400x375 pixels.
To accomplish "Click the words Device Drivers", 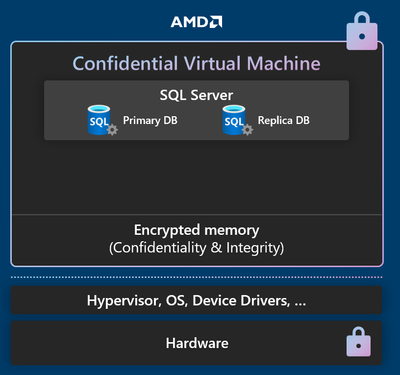I will click(241, 301).
